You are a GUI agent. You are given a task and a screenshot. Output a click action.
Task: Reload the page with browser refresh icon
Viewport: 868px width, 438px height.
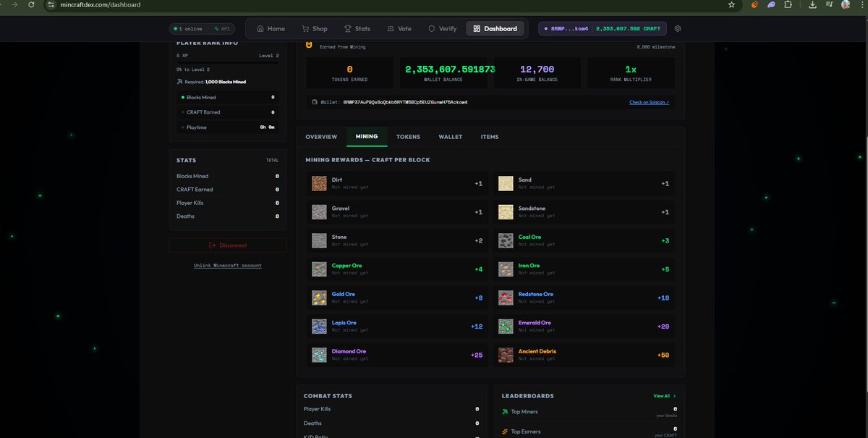pos(30,4)
